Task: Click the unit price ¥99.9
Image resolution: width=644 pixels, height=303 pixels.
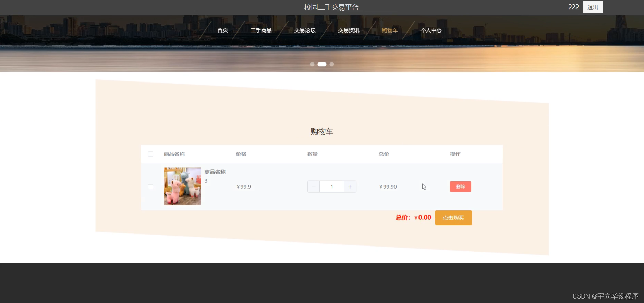Action: tap(244, 187)
